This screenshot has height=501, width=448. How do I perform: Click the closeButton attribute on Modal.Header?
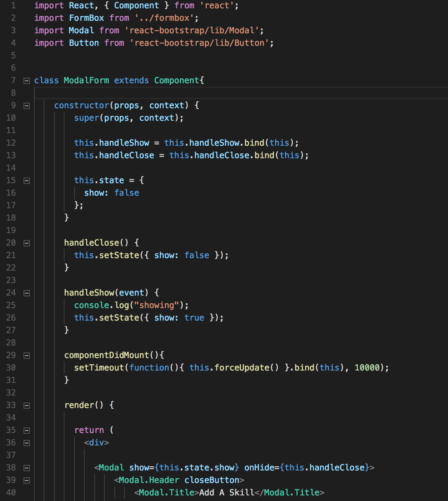pos(213,480)
